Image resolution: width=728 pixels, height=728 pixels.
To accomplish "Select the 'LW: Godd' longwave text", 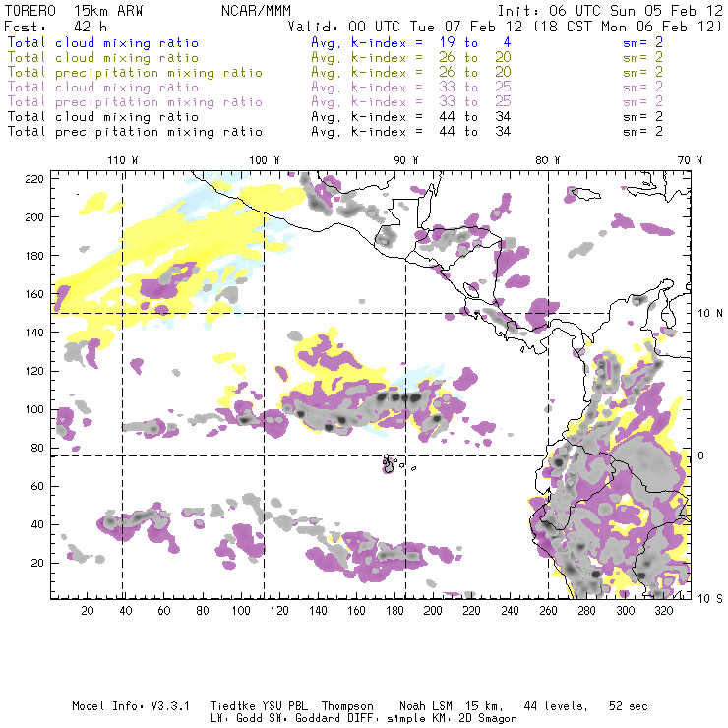I will click(236, 719).
